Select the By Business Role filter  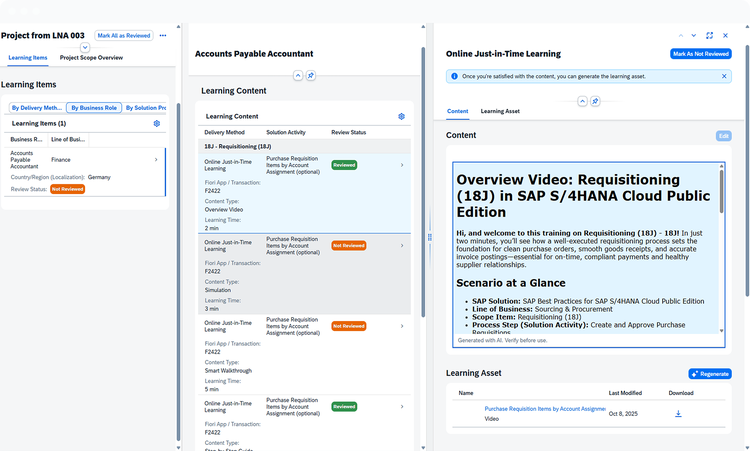[94, 108]
